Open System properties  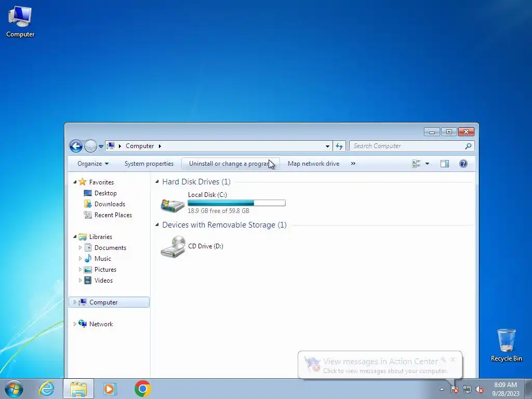point(149,164)
